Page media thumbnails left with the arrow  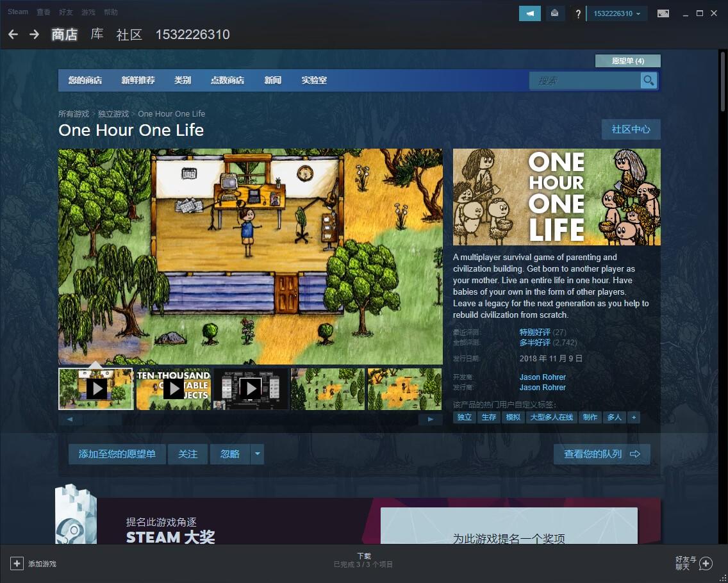(x=70, y=419)
